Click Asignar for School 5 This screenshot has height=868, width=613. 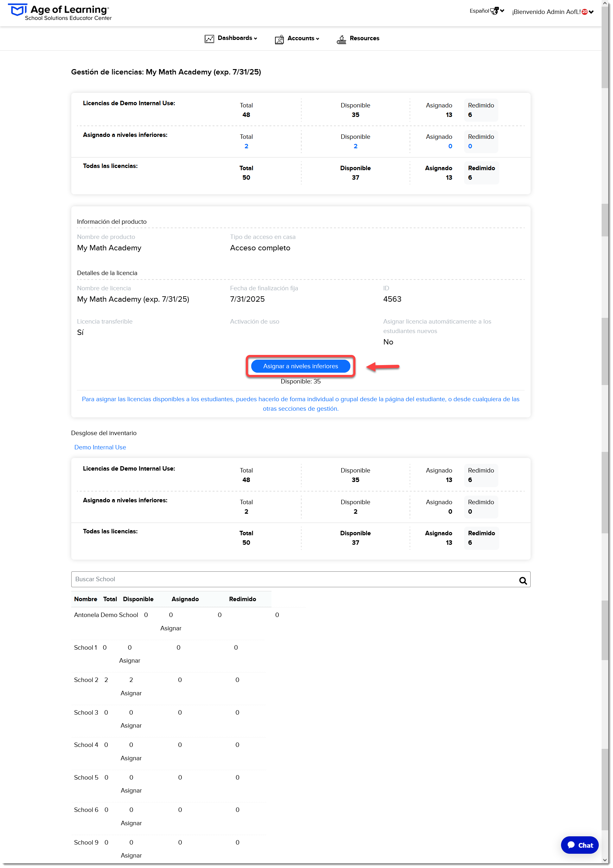[x=131, y=790]
